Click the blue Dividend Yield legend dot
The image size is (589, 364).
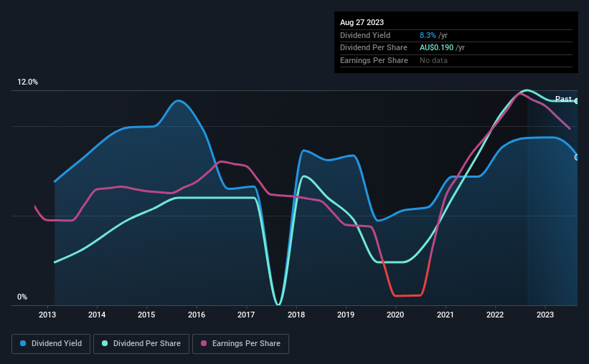23,343
